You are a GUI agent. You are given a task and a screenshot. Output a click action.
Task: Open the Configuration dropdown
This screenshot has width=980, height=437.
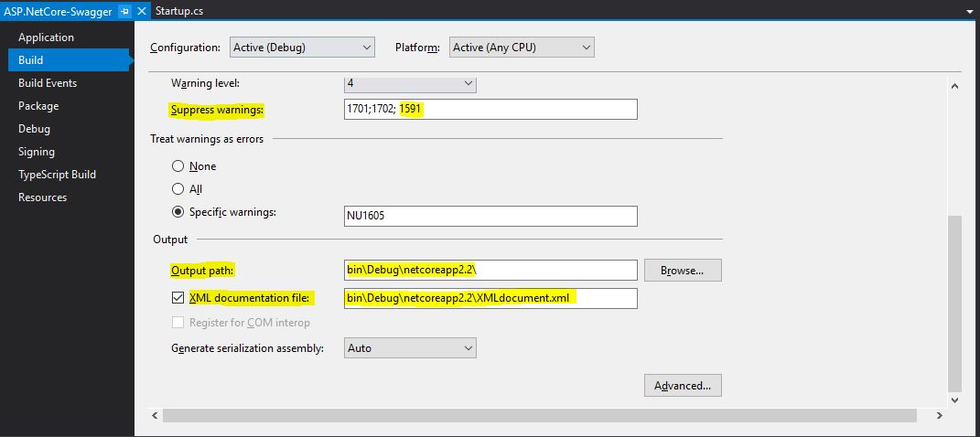(302, 48)
